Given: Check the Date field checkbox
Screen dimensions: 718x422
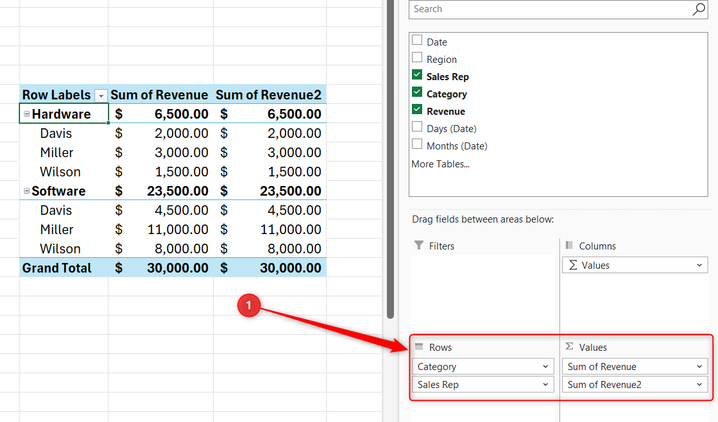Looking at the screenshot, I should click(x=417, y=40).
